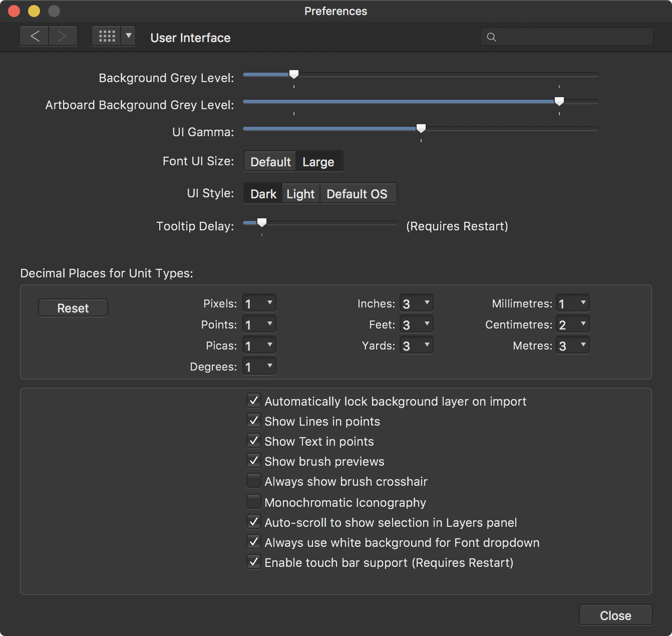Switch UI style to Light

coord(300,194)
